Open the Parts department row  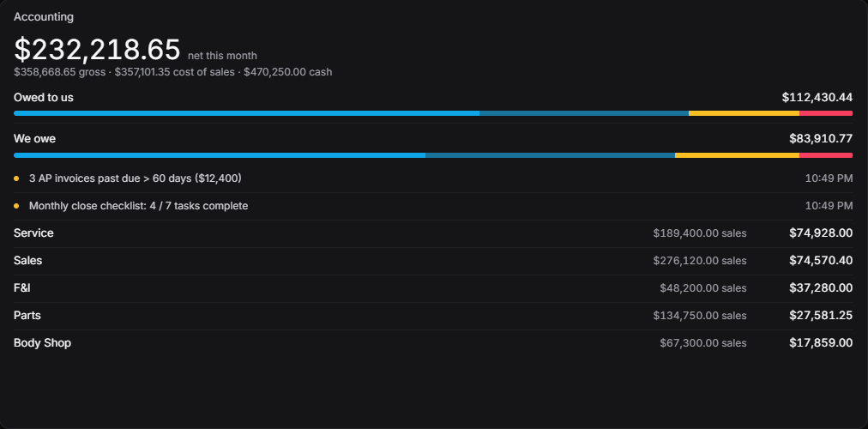[x=433, y=316]
